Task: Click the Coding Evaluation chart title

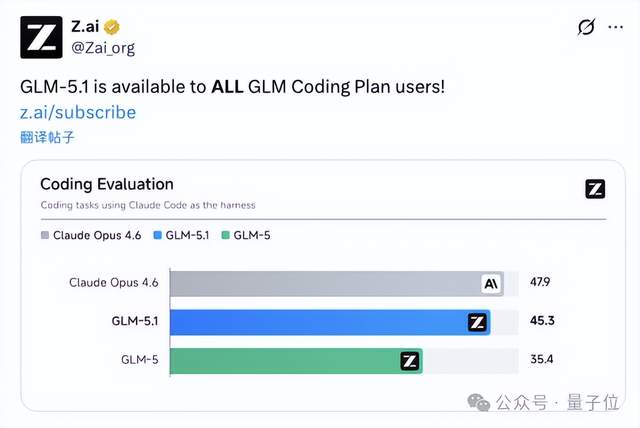Action: (107, 184)
